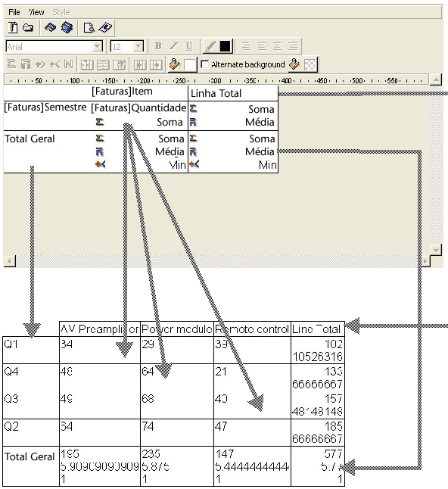Click the vertical scrollbar up arrow
The image size is (448, 489).
[436, 79]
